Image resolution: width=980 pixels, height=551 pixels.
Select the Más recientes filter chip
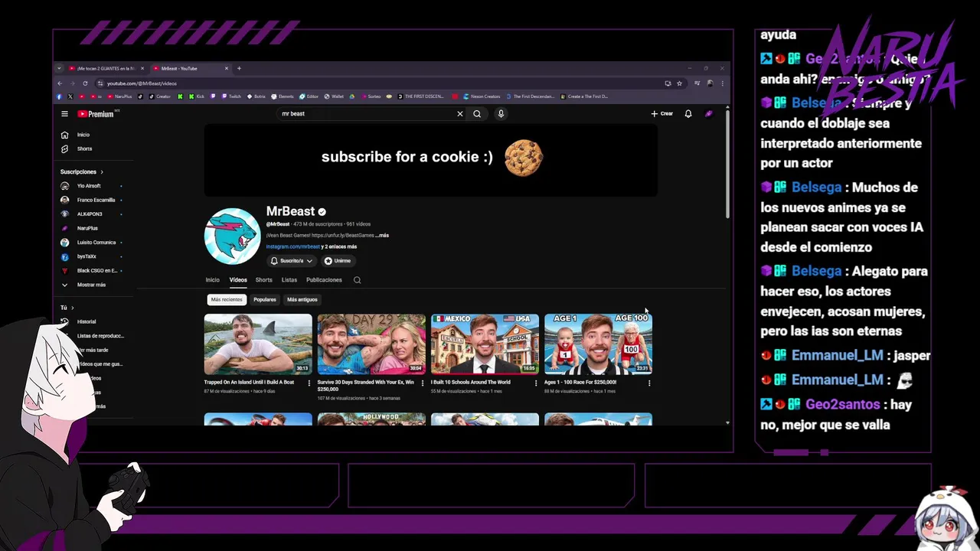[227, 299]
